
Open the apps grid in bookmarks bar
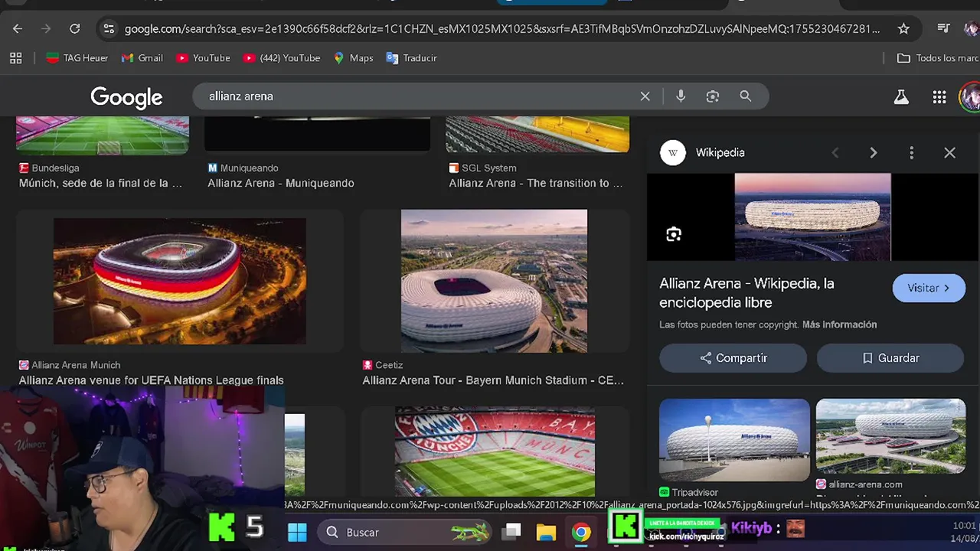tap(15, 58)
